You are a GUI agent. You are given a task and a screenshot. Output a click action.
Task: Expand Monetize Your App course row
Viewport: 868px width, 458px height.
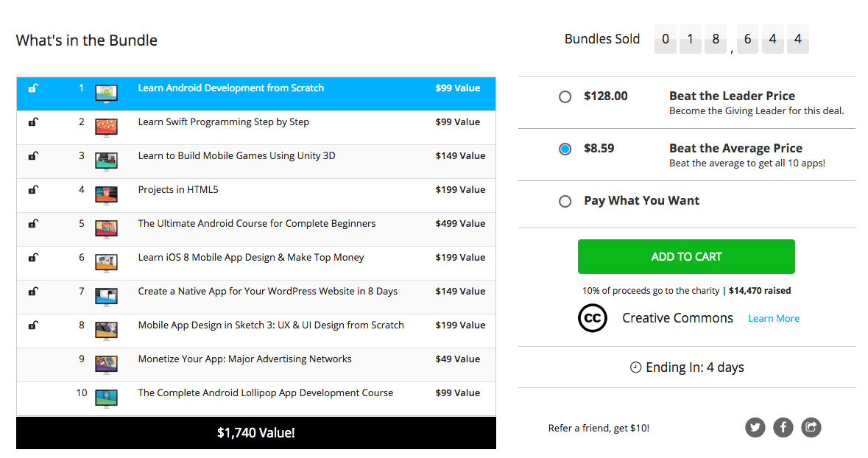(244, 359)
